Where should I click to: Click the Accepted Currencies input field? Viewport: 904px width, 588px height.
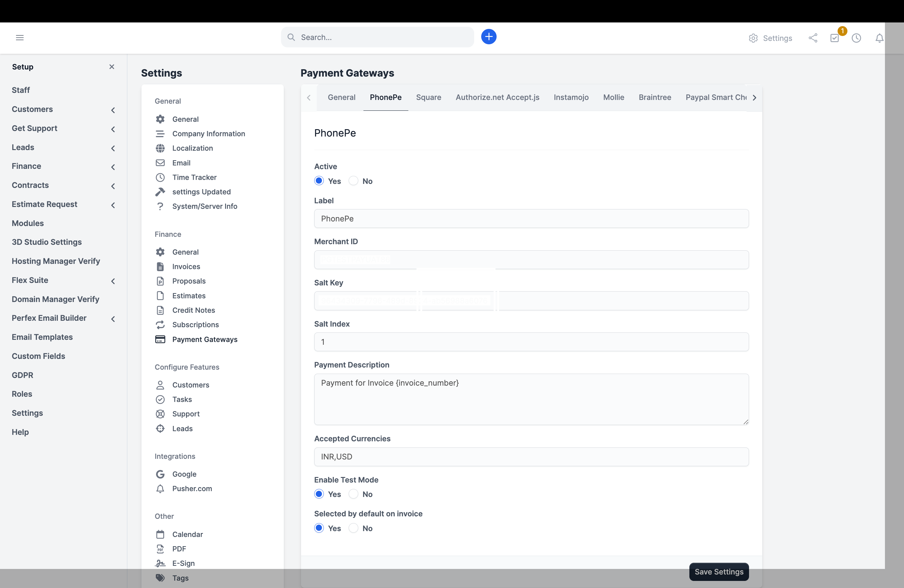pyautogui.click(x=531, y=457)
